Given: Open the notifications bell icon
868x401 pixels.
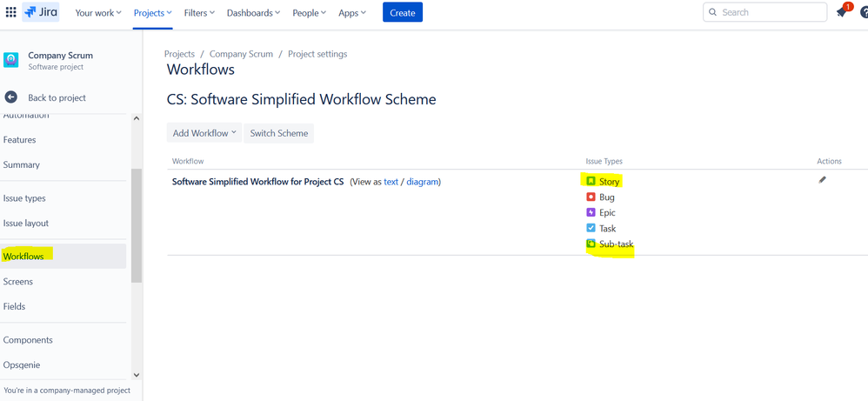Looking at the screenshot, I should tap(842, 12).
